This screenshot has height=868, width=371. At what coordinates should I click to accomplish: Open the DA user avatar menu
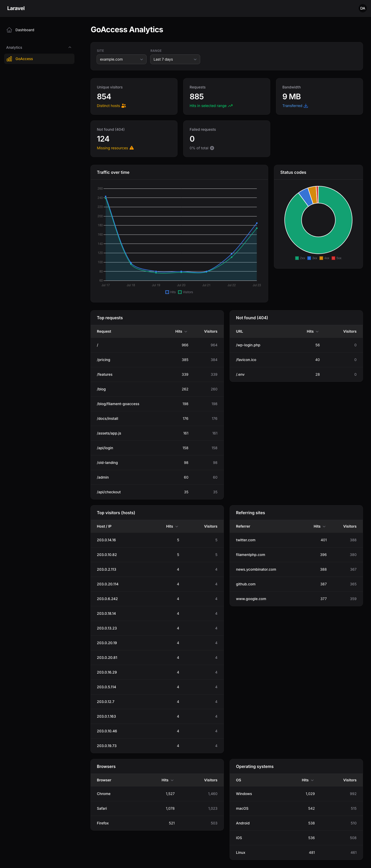point(362,9)
